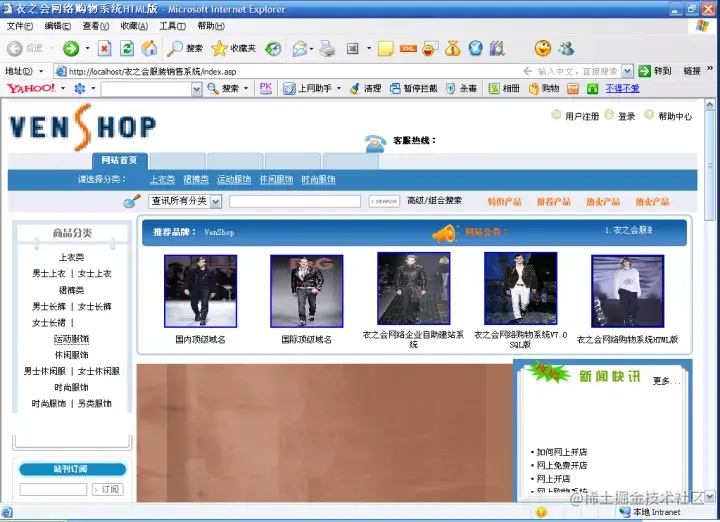Click the Yahoo! logo in toolbar
The height and width of the screenshot is (522, 720).
tap(31, 88)
